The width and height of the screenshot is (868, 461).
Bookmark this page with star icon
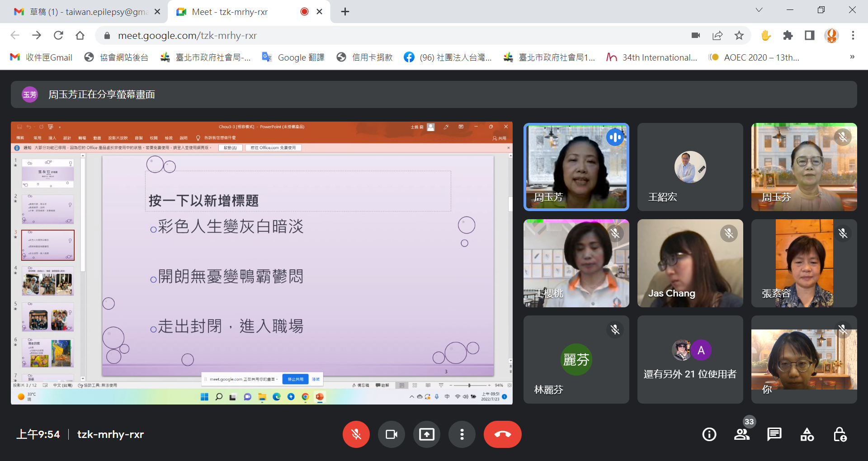coord(739,35)
